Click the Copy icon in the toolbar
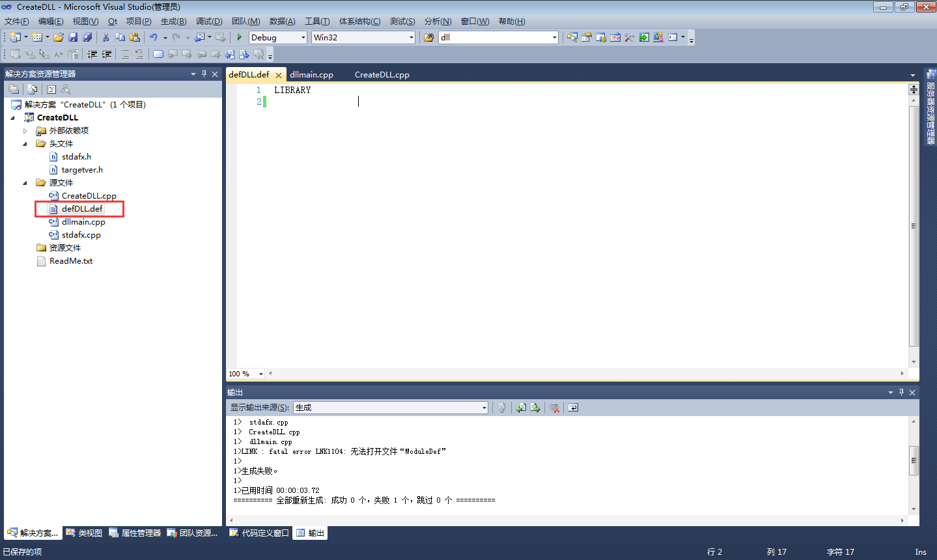This screenshot has height=560, width=937. [x=120, y=37]
